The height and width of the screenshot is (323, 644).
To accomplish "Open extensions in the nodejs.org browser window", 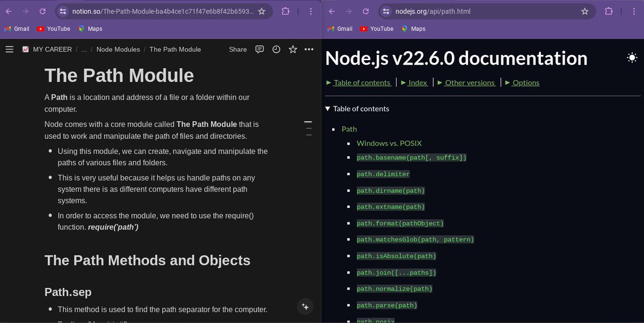I will (x=609, y=11).
